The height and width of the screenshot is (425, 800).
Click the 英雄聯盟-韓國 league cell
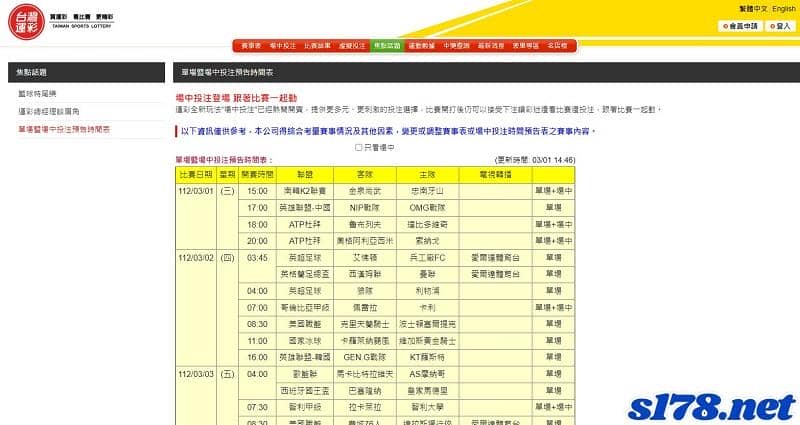tap(305, 357)
